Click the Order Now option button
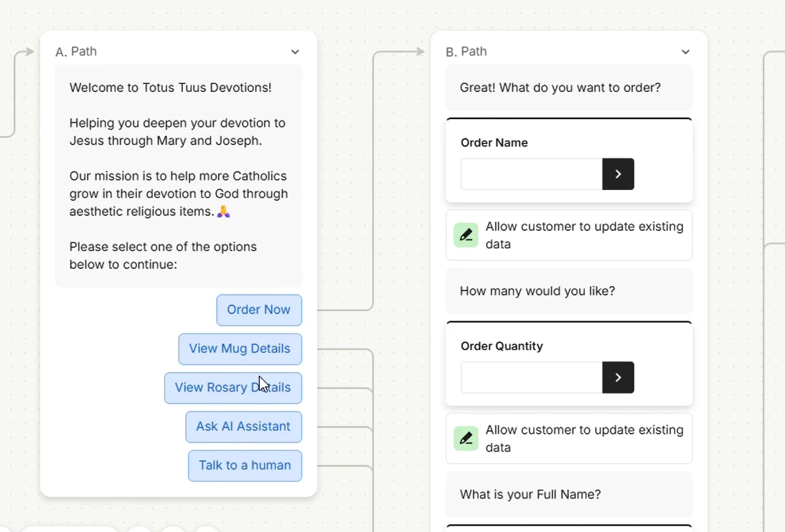Viewport: 785px width, 532px height. 258,310
